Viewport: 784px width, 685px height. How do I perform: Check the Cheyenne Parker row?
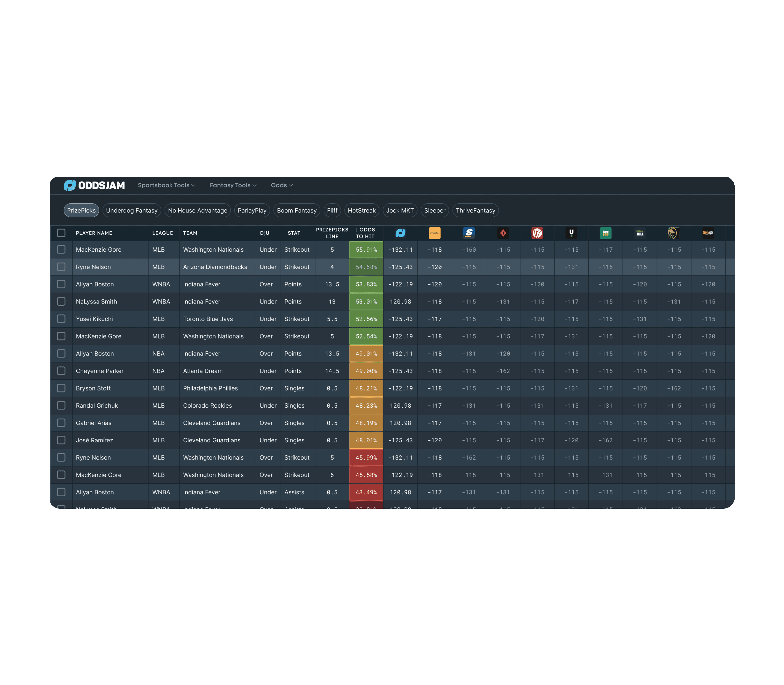click(x=61, y=371)
